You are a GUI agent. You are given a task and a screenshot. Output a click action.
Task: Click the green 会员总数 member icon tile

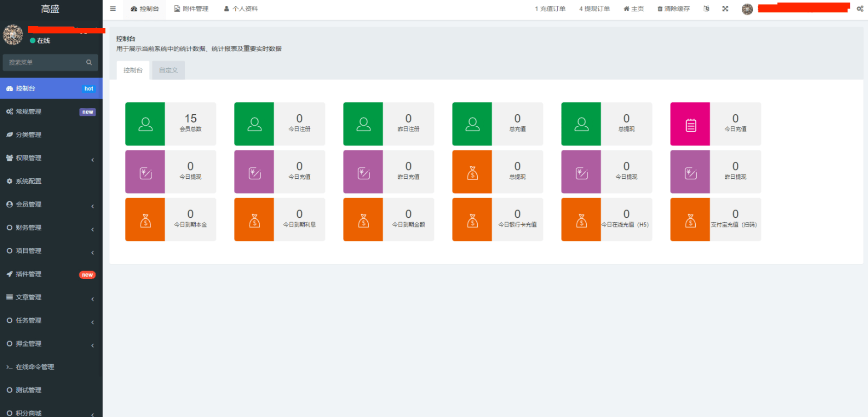tap(145, 124)
